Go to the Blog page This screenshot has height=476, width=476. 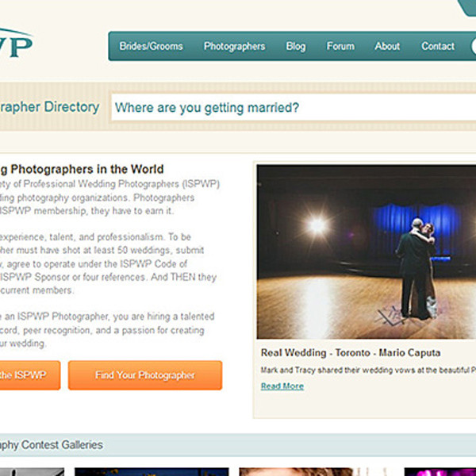click(296, 46)
